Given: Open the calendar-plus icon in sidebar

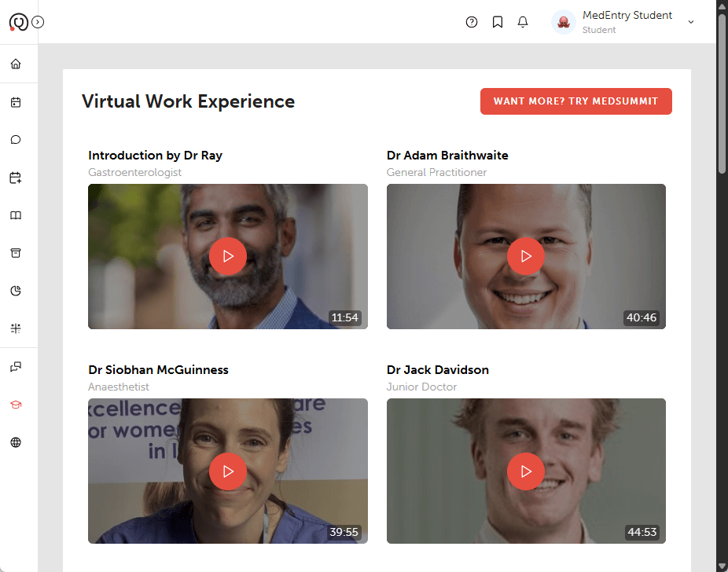Looking at the screenshot, I should pyautogui.click(x=16, y=178).
